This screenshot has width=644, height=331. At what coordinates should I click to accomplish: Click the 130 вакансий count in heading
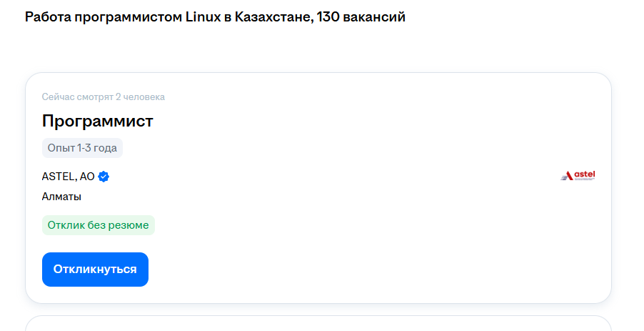tap(361, 17)
